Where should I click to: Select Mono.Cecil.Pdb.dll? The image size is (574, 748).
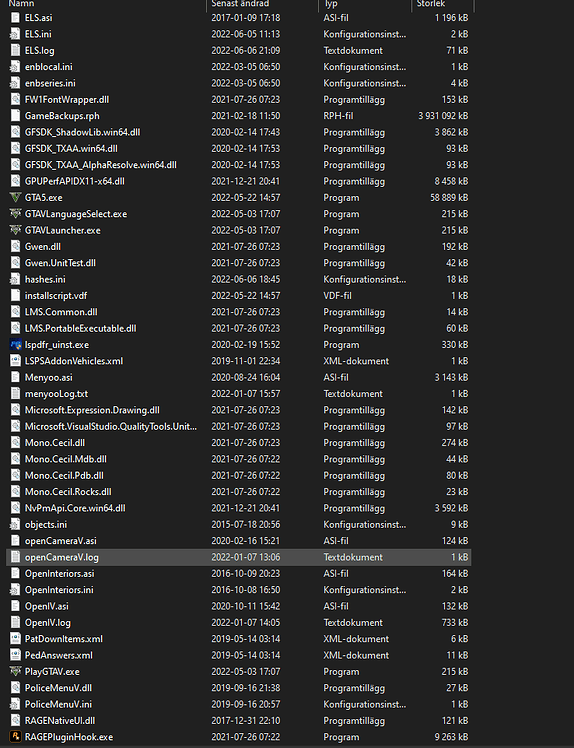64,476
